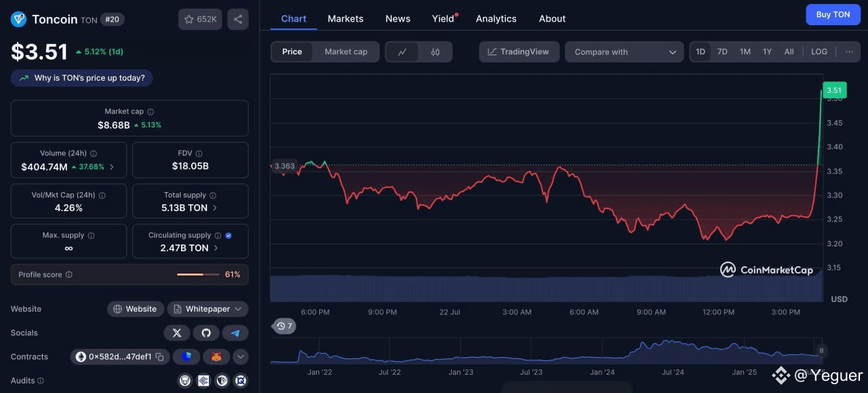Expand more contracts chevron

240,356
